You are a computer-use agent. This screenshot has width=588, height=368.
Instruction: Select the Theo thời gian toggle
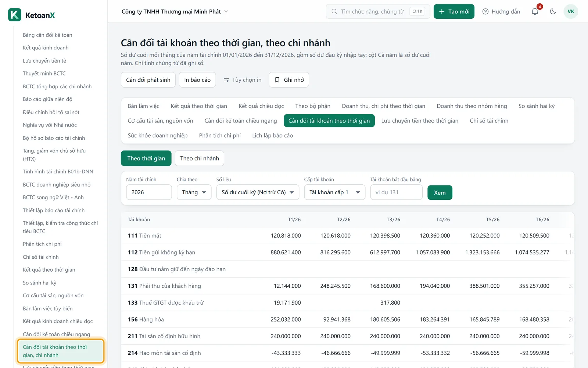(146, 158)
